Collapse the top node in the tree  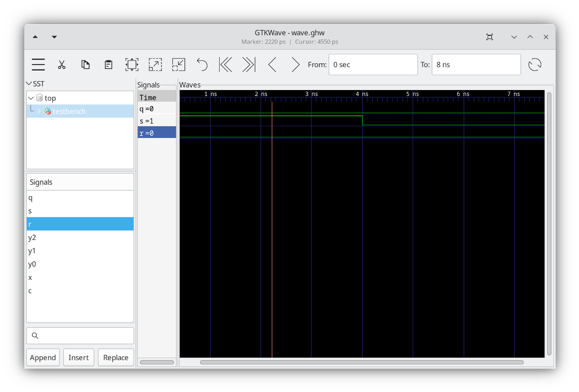coord(31,98)
